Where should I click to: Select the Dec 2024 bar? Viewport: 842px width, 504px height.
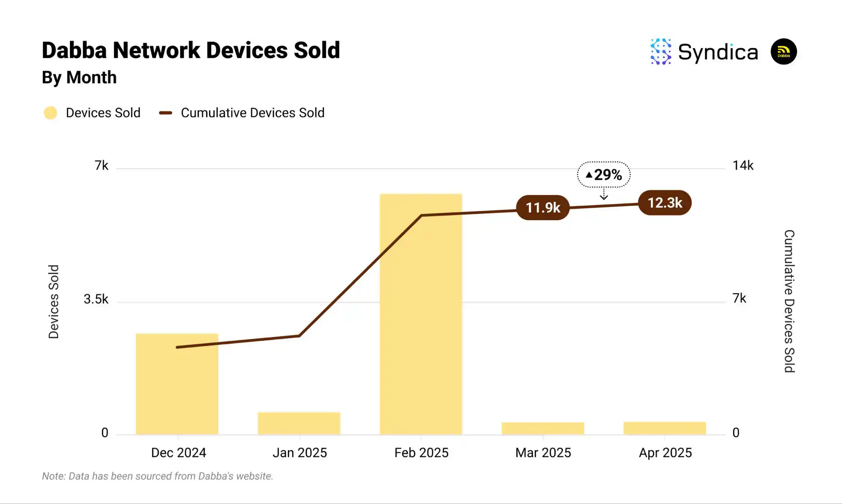(x=177, y=390)
